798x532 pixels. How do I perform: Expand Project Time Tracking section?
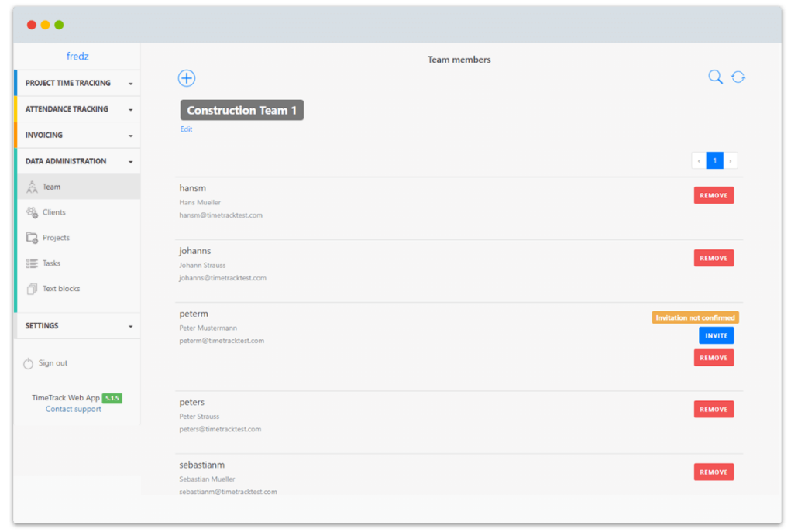click(x=130, y=84)
